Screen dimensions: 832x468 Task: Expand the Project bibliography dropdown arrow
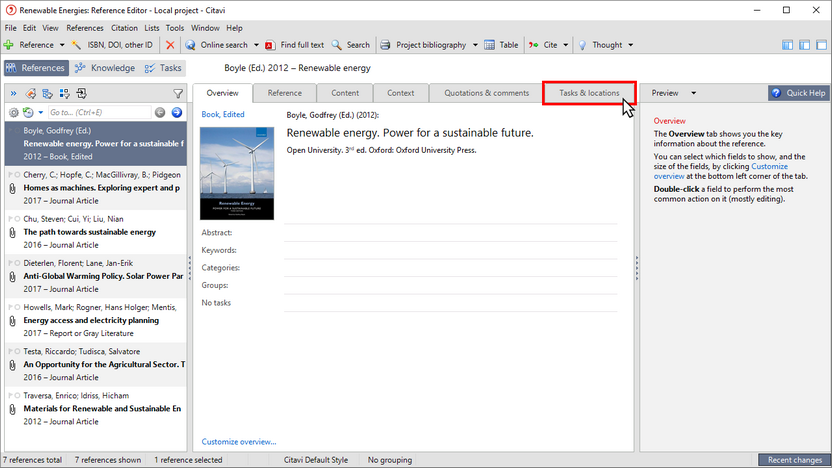click(475, 45)
